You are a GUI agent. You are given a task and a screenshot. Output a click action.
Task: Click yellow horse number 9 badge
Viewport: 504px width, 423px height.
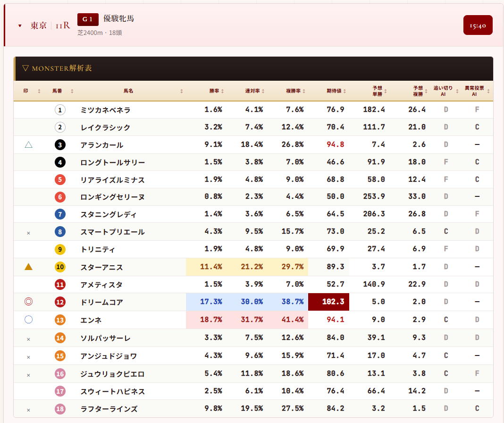pos(60,249)
